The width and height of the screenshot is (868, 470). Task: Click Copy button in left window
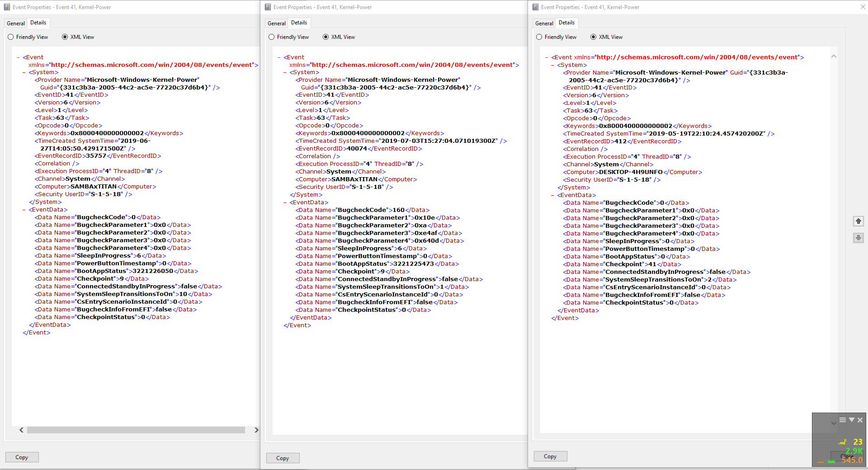tap(22, 457)
